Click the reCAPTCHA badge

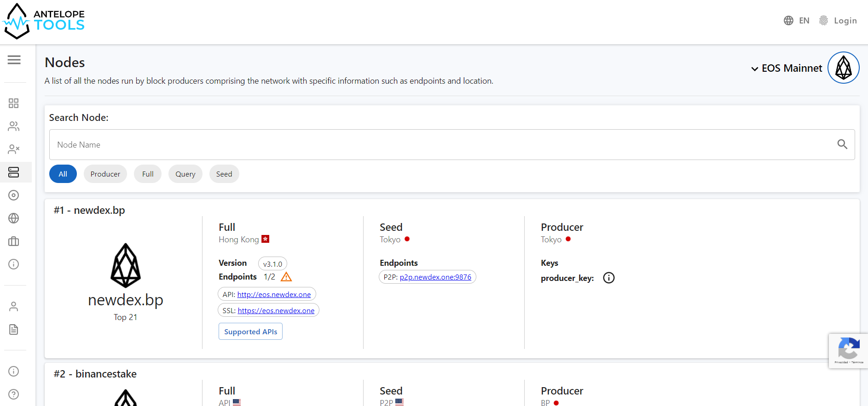point(848,351)
